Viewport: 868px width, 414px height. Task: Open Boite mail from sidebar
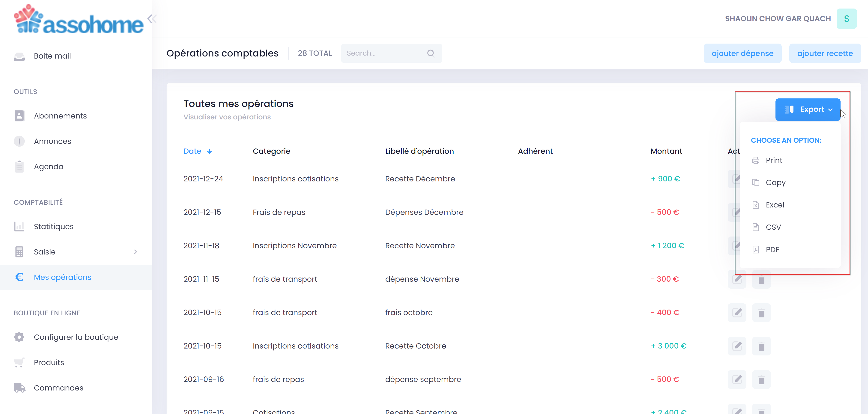click(x=52, y=56)
